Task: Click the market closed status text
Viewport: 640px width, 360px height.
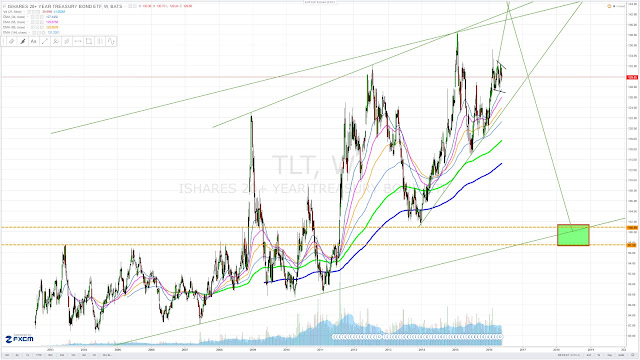Action: (620, 6)
